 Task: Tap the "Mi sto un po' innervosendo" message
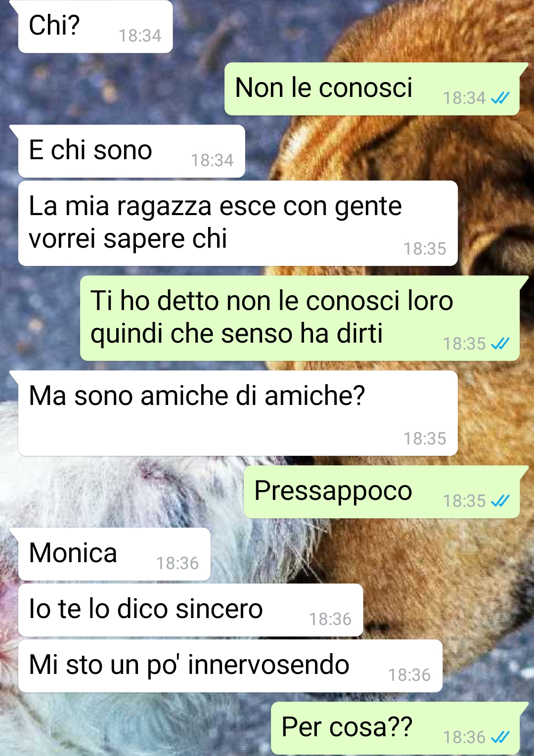[x=230, y=666]
